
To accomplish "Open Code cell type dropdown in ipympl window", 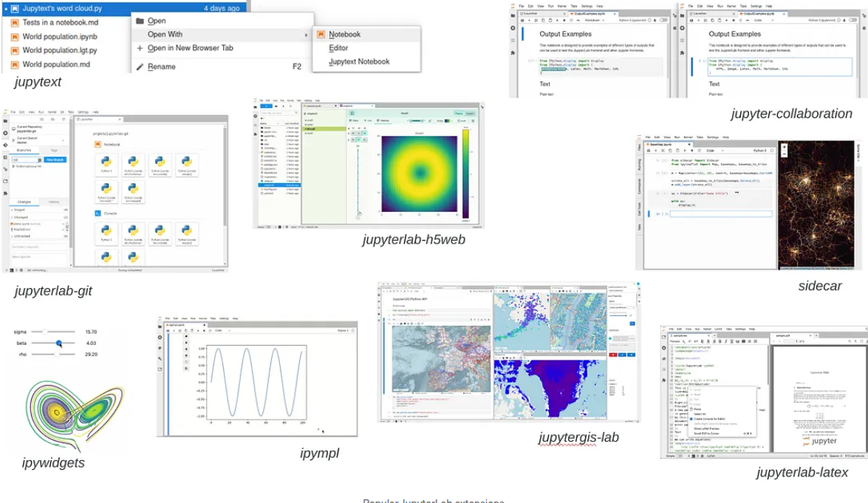I will [222, 331].
